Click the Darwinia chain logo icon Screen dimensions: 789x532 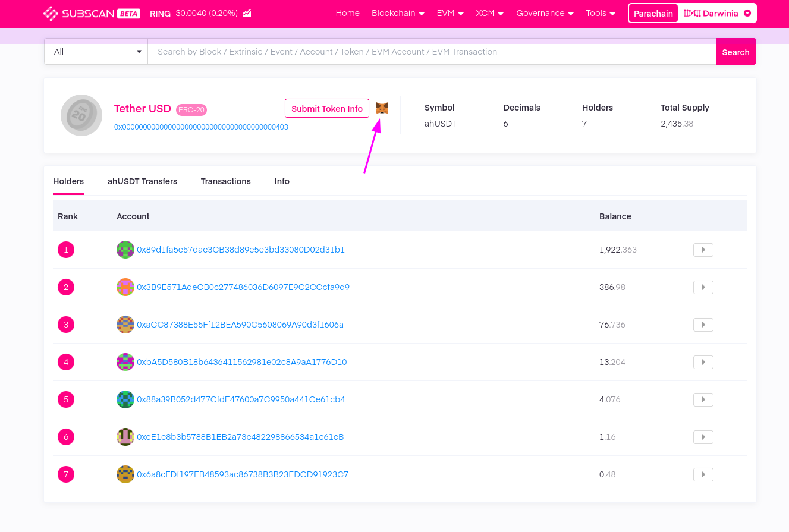pos(691,12)
